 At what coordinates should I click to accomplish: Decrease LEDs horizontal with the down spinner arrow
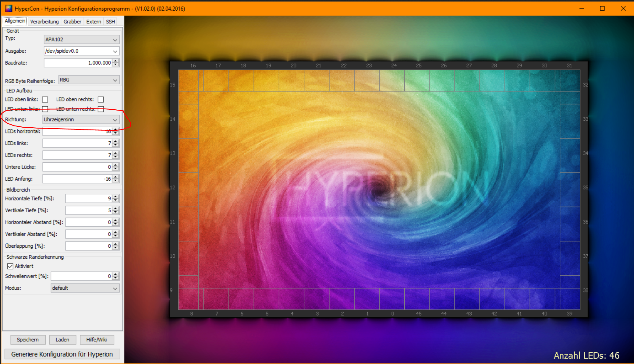[x=115, y=133]
